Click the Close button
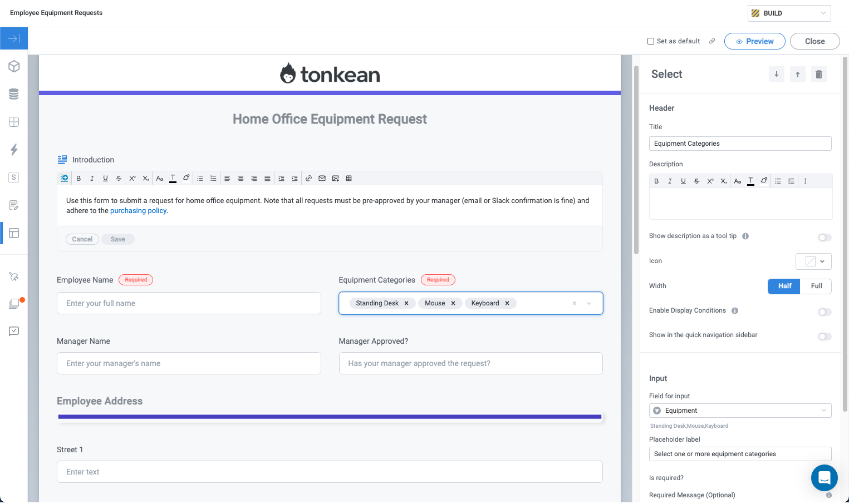This screenshot has width=849, height=504. pyautogui.click(x=814, y=41)
